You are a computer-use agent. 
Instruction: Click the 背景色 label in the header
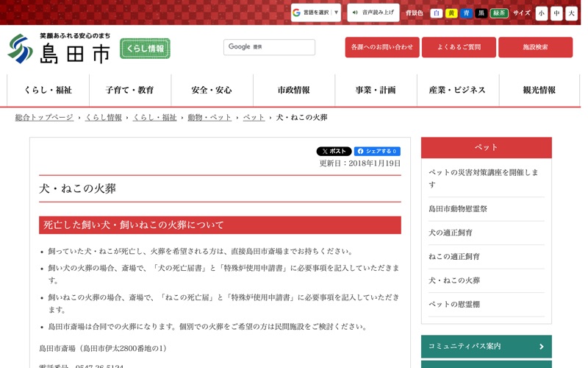pos(414,13)
